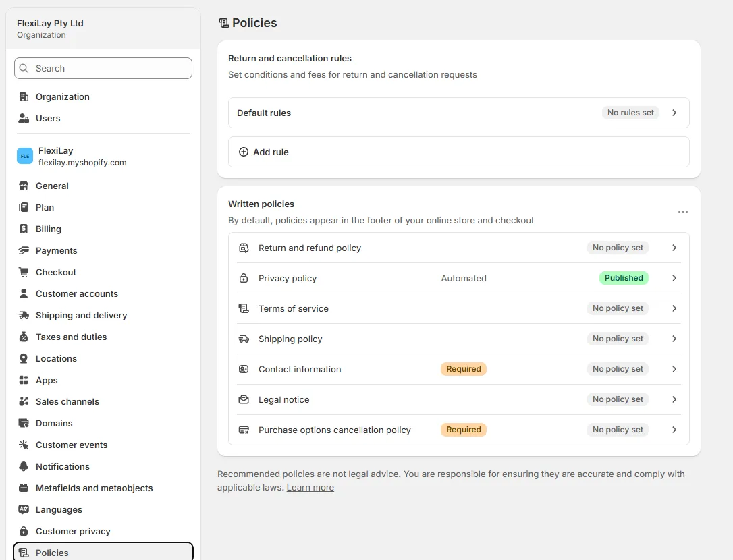Click the Add rule plus icon
Image resolution: width=733 pixels, height=560 pixels.
tap(244, 152)
